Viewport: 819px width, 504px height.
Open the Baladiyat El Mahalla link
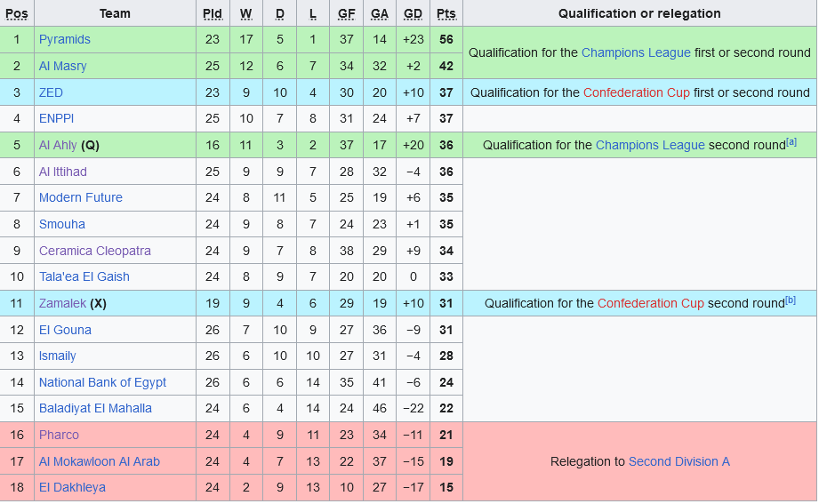click(95, 409)
